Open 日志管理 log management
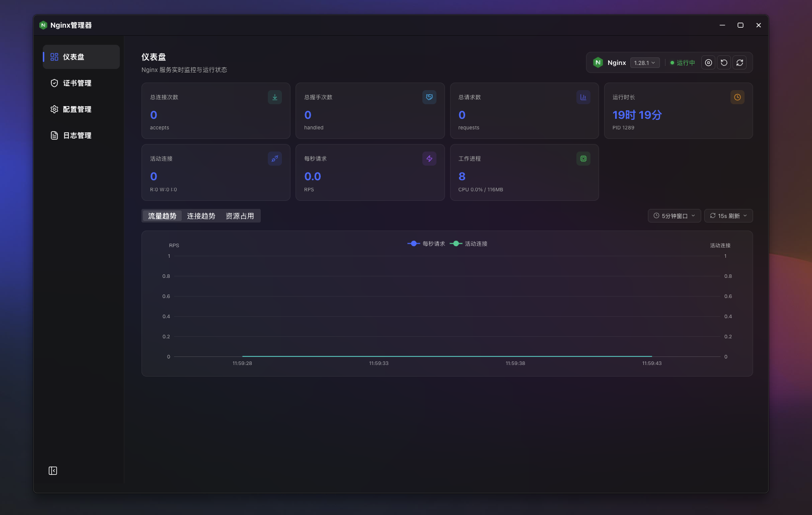The height and width of the screenshot is (515, 812). pos(81,135)
